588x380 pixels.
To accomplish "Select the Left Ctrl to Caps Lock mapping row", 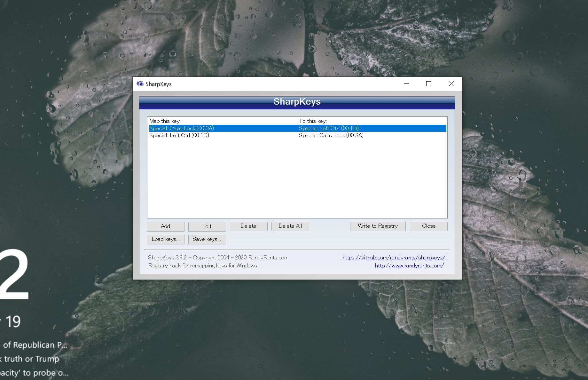I will coord(297,135).
